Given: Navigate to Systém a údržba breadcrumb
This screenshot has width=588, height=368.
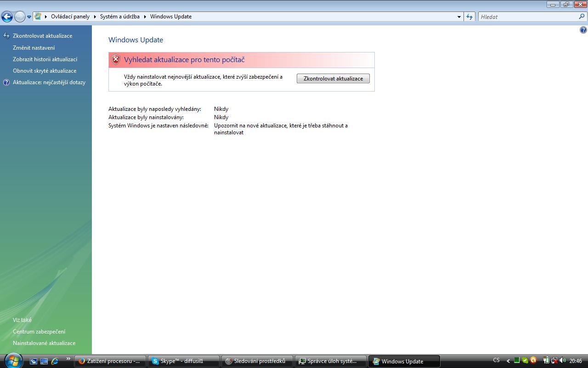Looking at the screenshot, I should coord(120,17).
